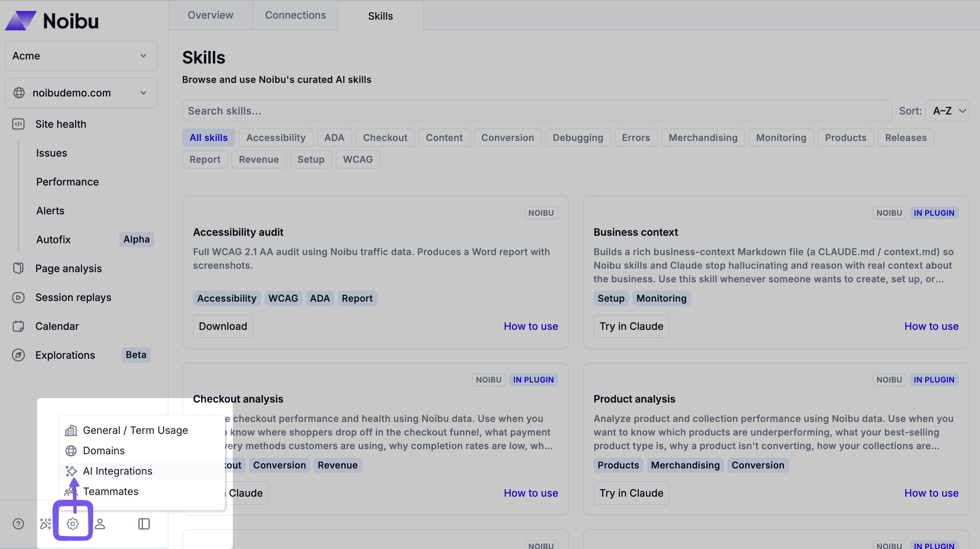Click the Explorations compass icon
Image resolution: width=980 pixels, height=549 pixels.
point(18,355)
